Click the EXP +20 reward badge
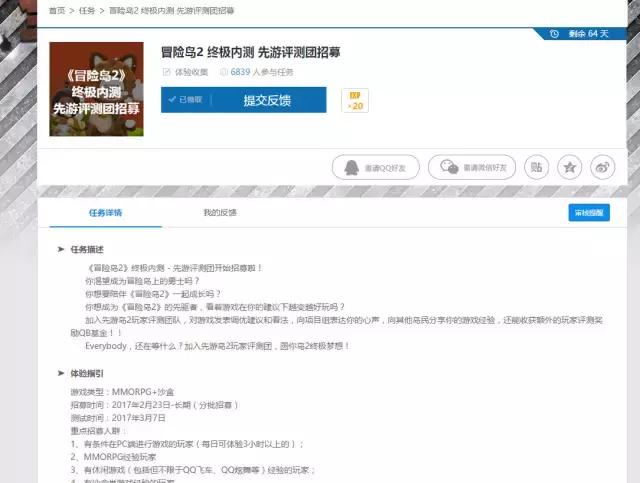 point(355,100)
